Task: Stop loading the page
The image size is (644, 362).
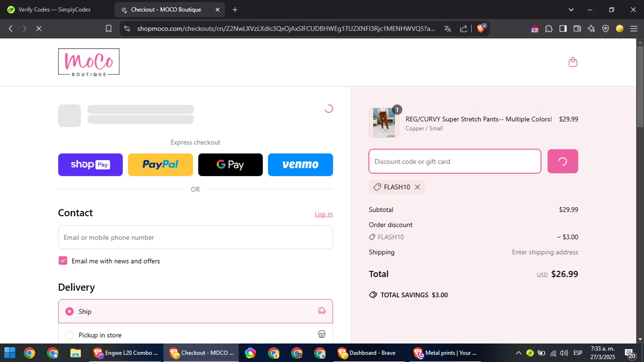Action: [x=39, y=29]
